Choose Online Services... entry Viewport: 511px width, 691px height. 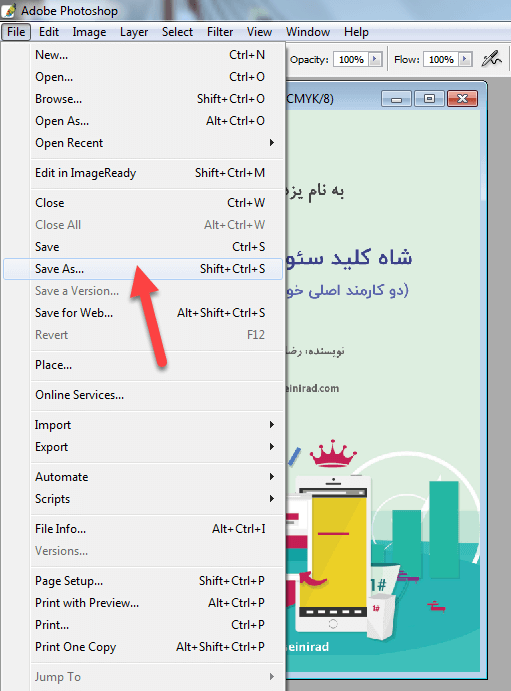coord(143,395)
